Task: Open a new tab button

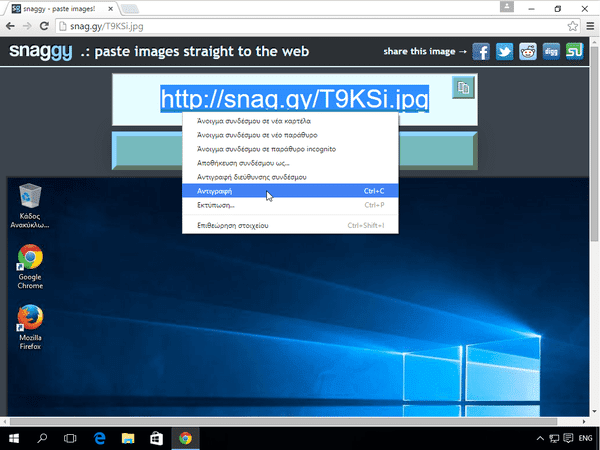Action: coord(130,9)
